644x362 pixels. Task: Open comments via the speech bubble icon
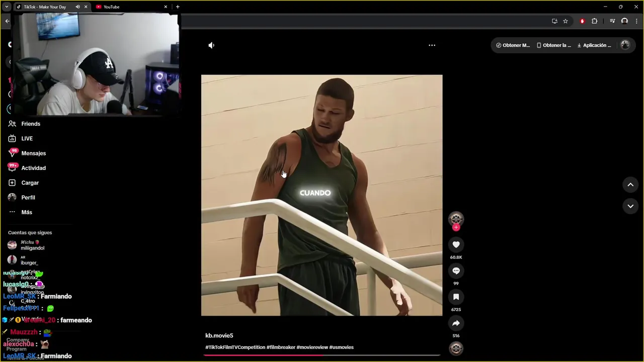pos(456,270)
